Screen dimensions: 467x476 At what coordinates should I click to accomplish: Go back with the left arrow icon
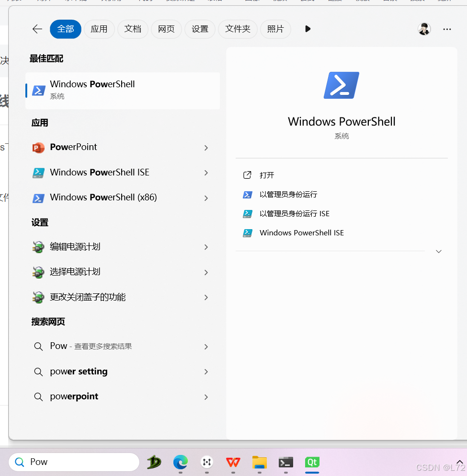point(37,29)
